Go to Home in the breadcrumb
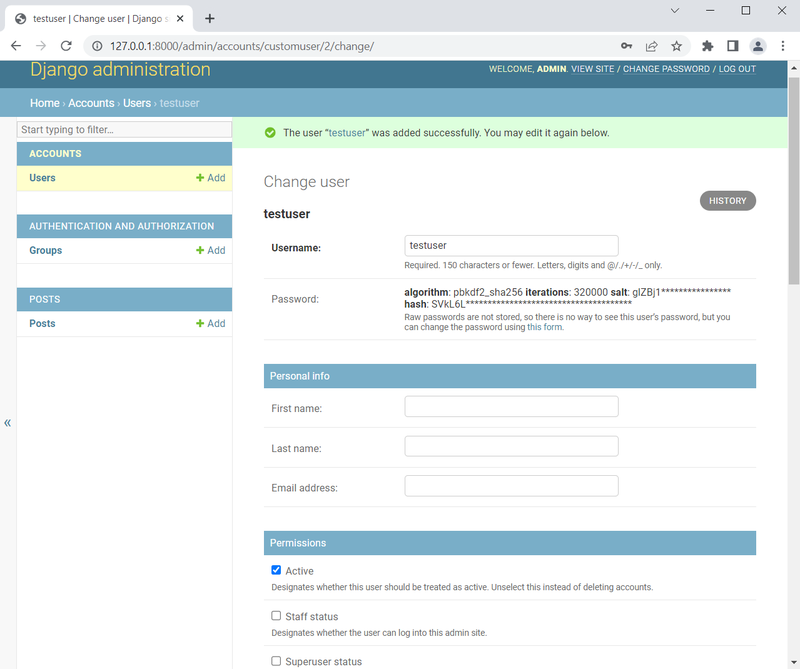 pyautogui.click(x=45, y=103)
